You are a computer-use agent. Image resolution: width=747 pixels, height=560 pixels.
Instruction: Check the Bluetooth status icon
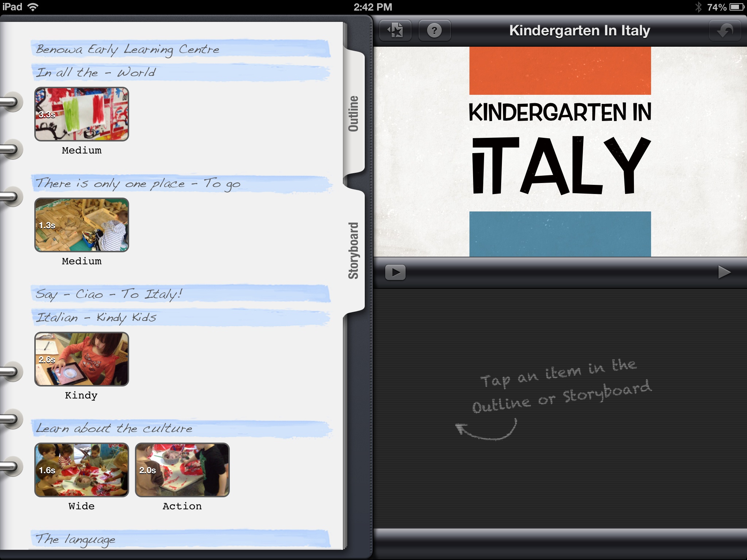pos(698,7)
